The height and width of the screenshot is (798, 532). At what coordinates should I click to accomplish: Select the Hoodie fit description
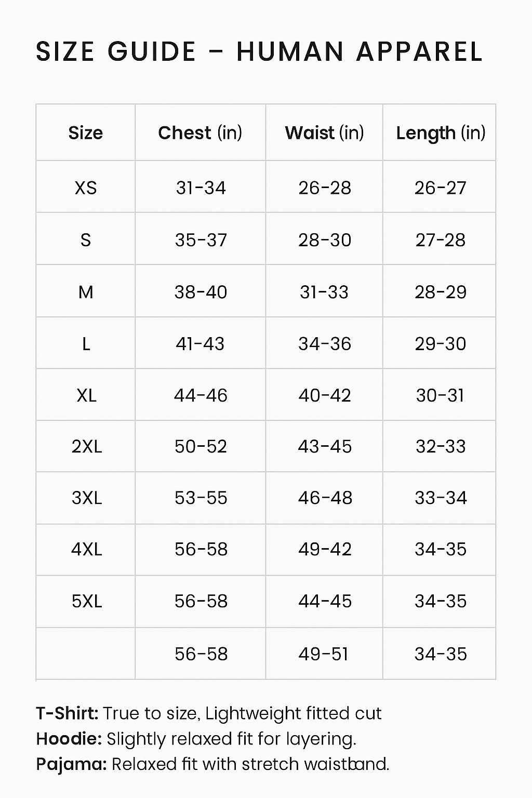196,739
